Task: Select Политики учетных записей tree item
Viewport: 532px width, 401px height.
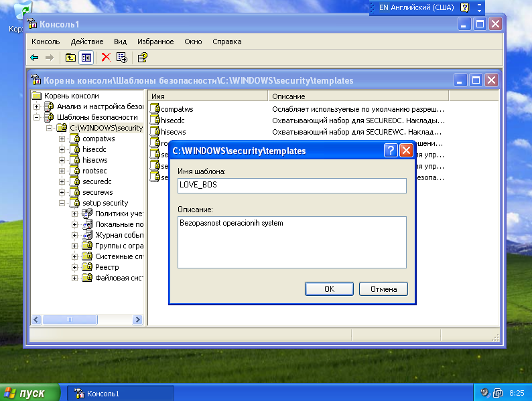Action: [119, 214]
